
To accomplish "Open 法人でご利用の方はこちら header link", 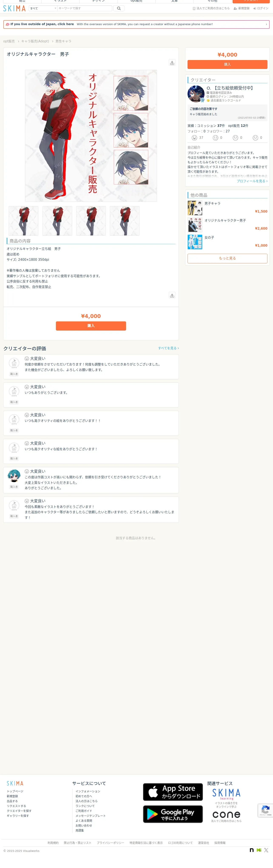I will (x=211, y=9).
